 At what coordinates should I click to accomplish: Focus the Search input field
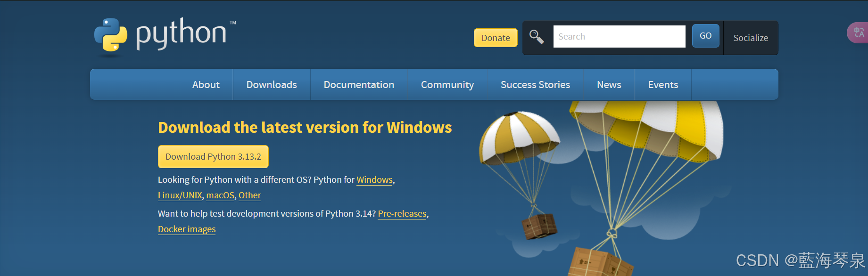(619, 36)
